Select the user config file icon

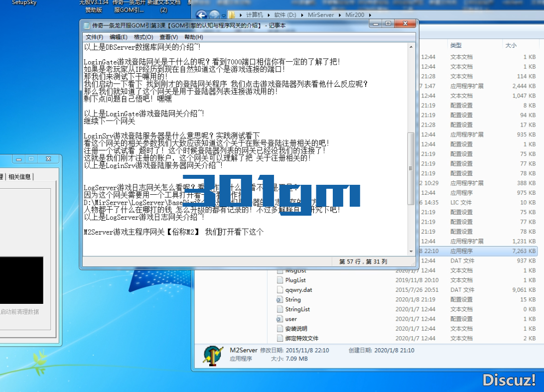(280, 319)
